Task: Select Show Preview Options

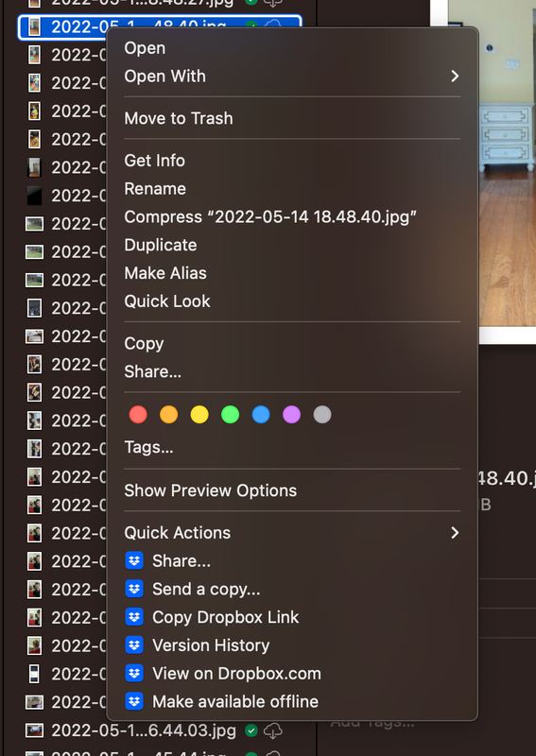Action: point(211,490)
